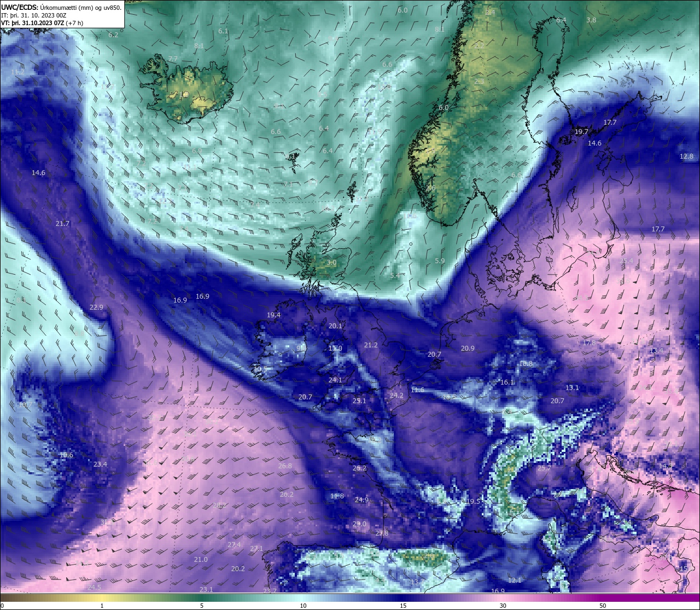Screen dimensions: 700x610
Task: Click the 20.9 value label
Action: point(468,348)
